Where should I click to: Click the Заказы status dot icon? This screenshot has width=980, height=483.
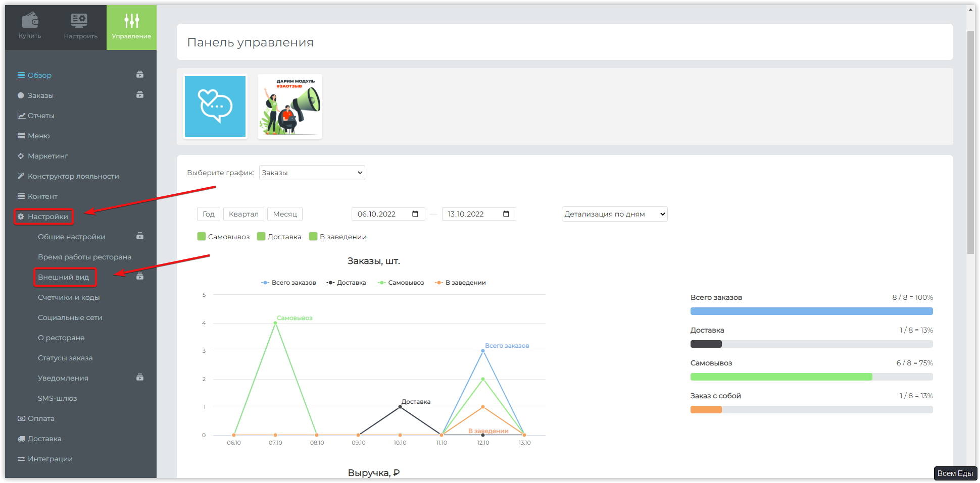coord(21,95)
